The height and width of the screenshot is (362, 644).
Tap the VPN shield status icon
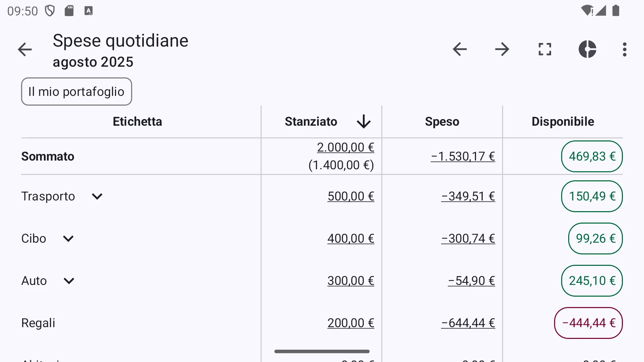coord(50,11)
